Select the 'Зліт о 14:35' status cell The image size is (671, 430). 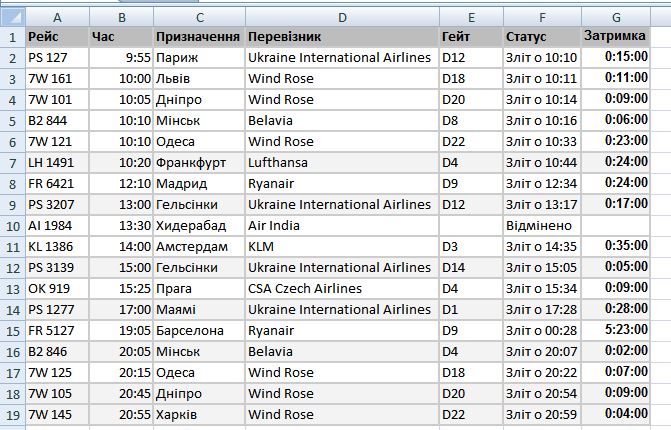click(x=542, y=246)
